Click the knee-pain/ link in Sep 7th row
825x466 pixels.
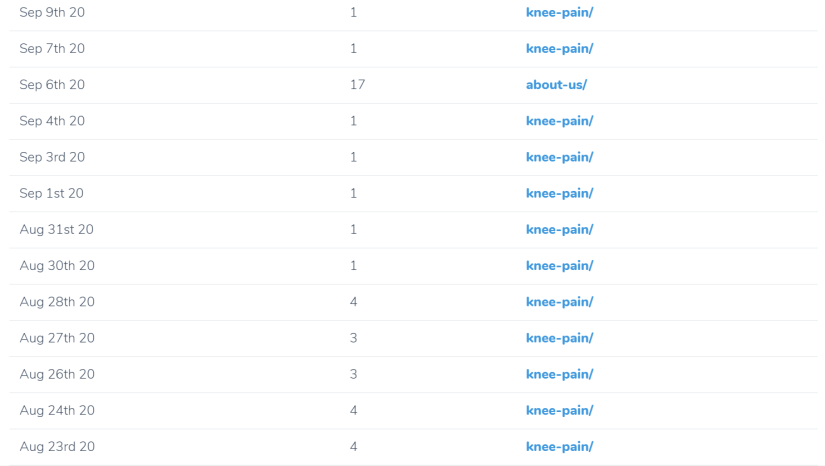[x=559, y=48]
